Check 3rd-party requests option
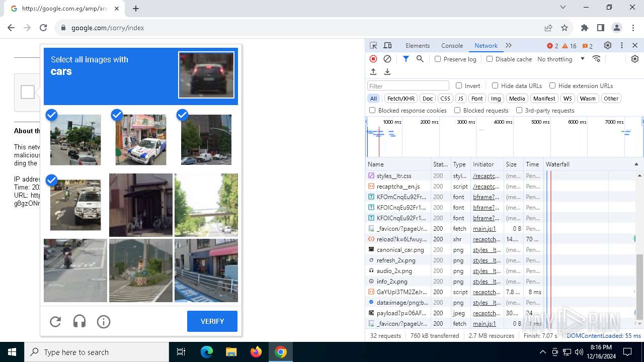Viewport: 644px width, 362px height. click(x=519, y=110)
